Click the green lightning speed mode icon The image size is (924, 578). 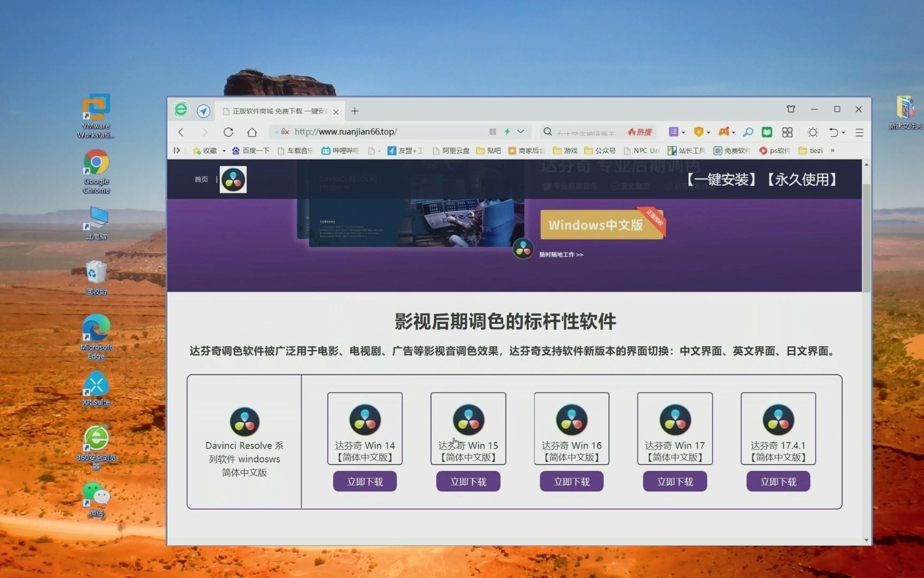click(507, 132)
